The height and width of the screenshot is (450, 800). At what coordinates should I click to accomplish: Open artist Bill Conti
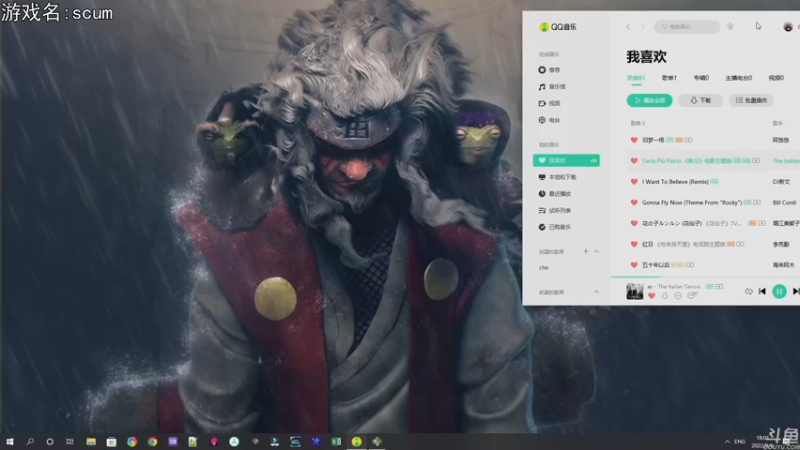(784, 203)
